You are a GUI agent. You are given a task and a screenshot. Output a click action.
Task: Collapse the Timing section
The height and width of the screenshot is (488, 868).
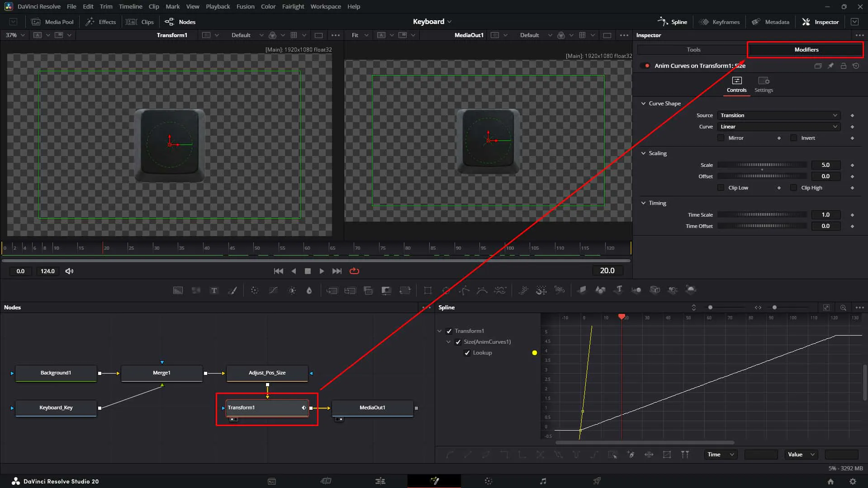pyautogui.click(x=643, y=203)
